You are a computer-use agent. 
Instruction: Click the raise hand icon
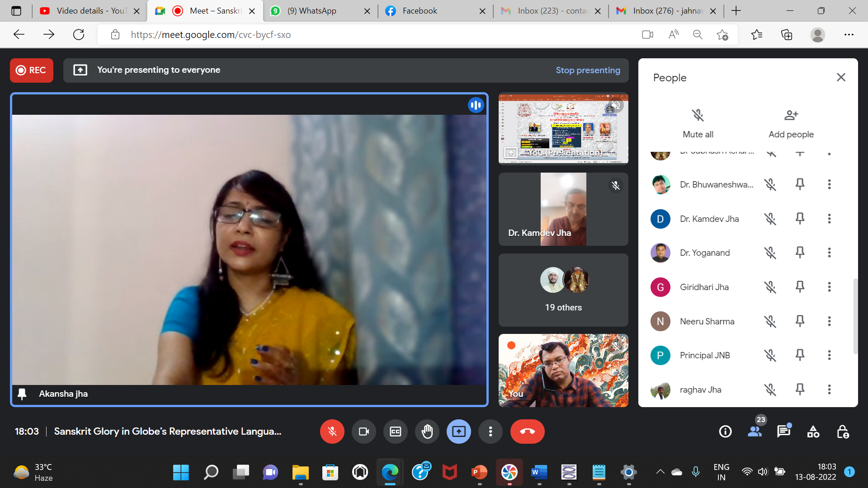427,431
